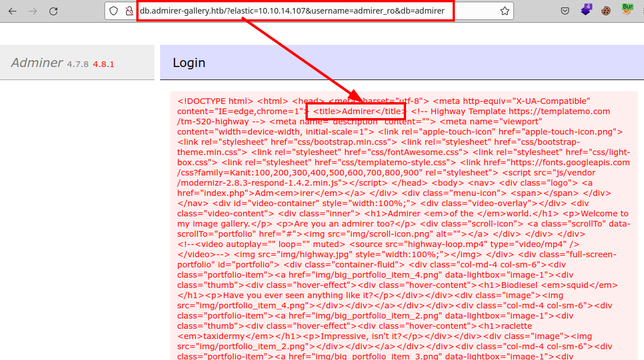Click the 'Have you ever seen anything like it?' text
644x360 pixels.
tap(298, 296)
